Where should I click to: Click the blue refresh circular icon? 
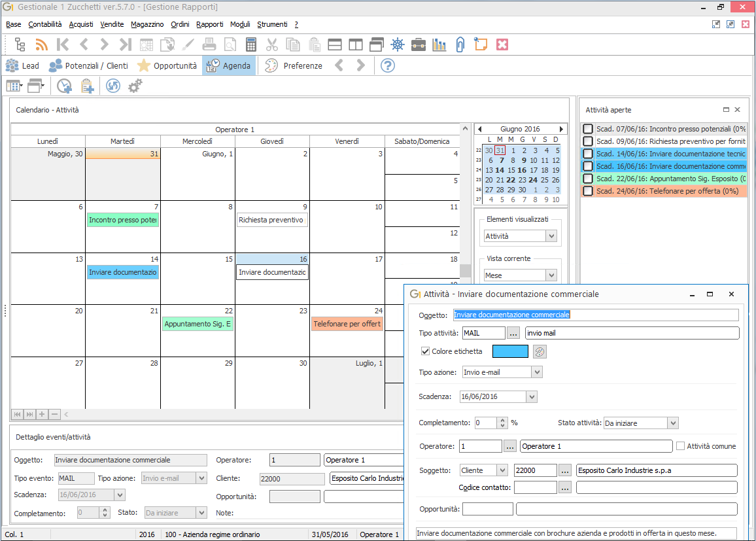[113, 86]
